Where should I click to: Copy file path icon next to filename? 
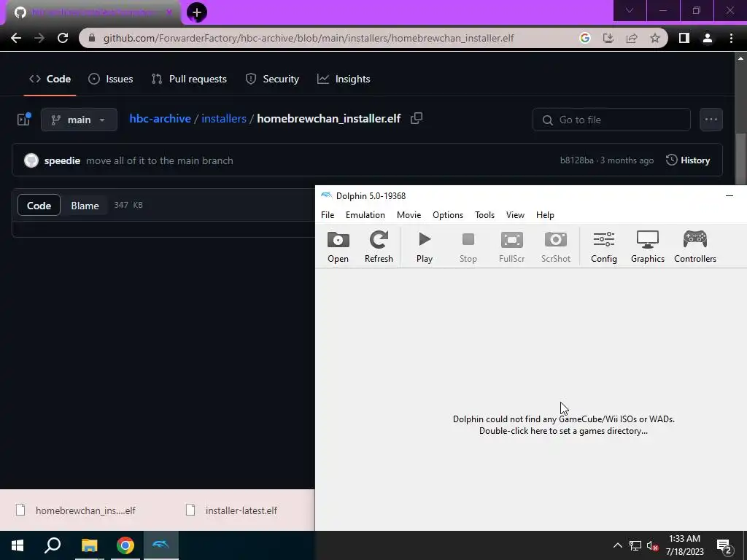click(417, 118)
